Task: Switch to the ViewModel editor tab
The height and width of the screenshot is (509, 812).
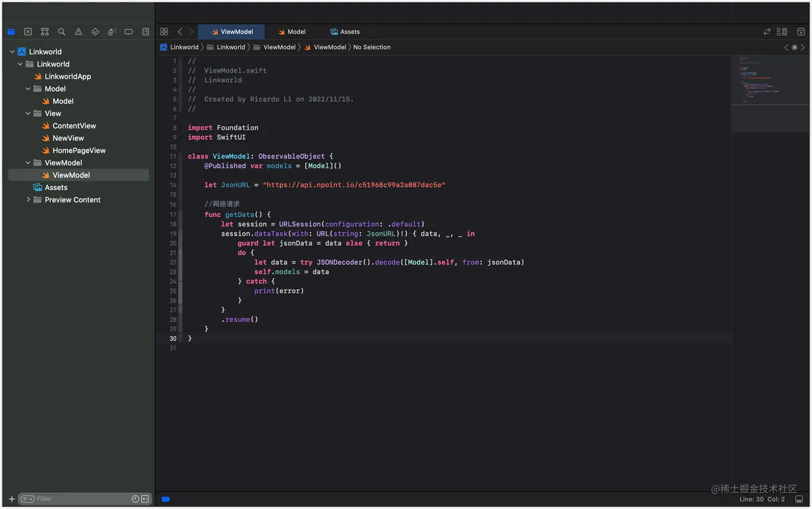Action: pyautogui.click(x=231, y=32)
